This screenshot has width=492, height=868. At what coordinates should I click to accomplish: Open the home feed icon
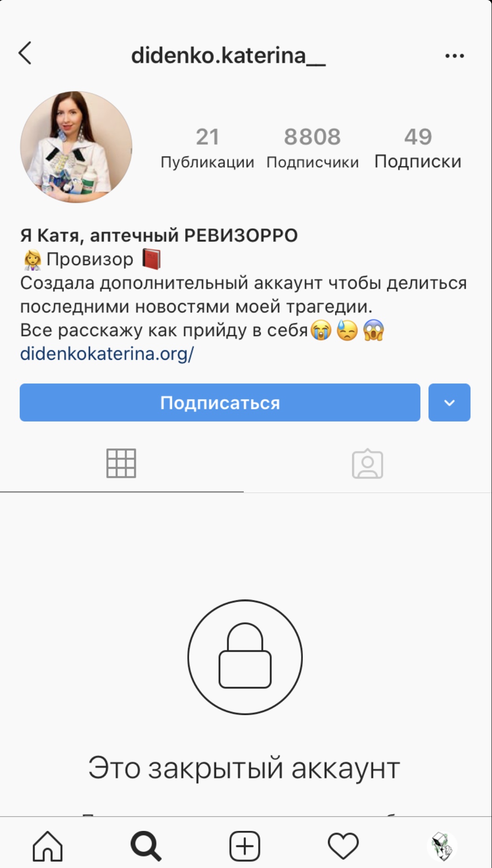47,846
